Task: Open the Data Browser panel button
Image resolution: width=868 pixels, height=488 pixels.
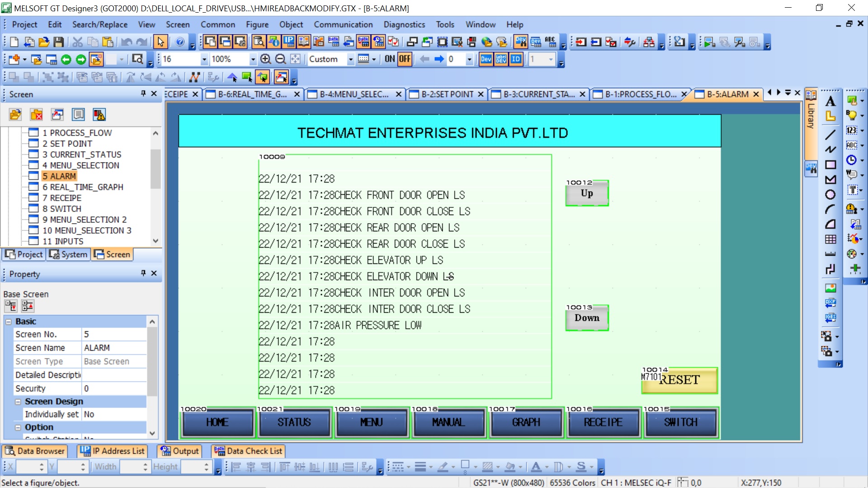Action: 35,451
